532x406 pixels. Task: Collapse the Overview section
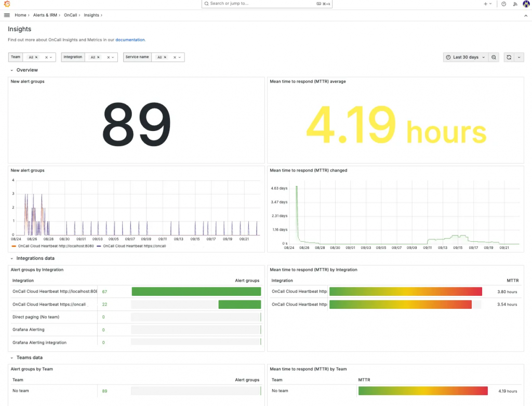pos(12,70)
